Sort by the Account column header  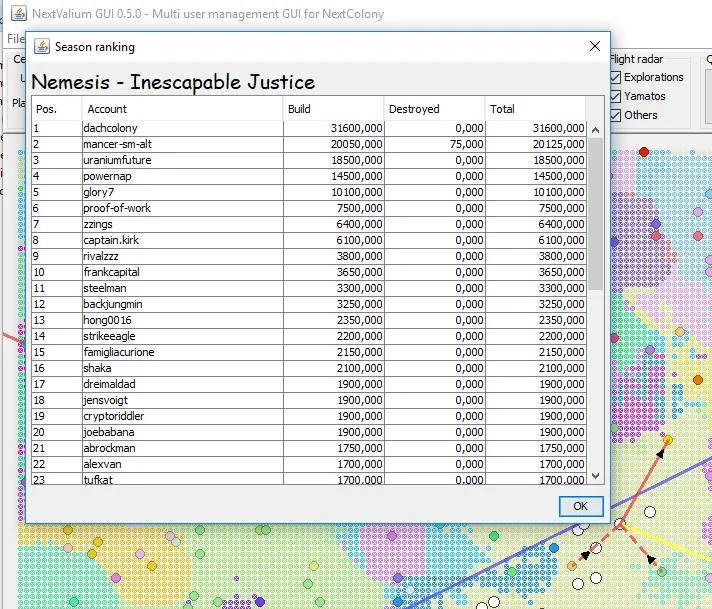pos(183,109)
